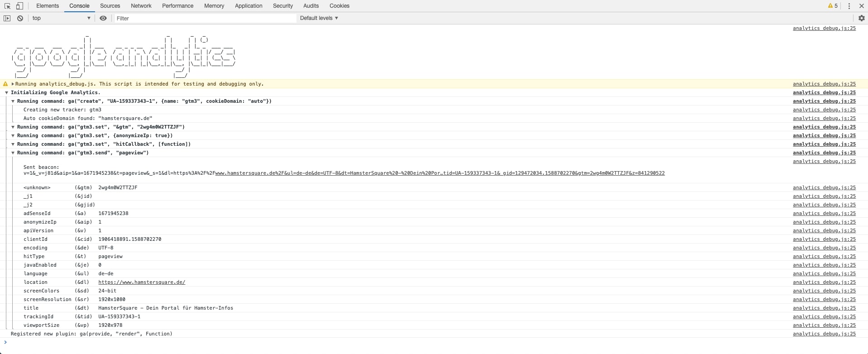
Task: Open source link for clientId row
Action: pos(824,239)
